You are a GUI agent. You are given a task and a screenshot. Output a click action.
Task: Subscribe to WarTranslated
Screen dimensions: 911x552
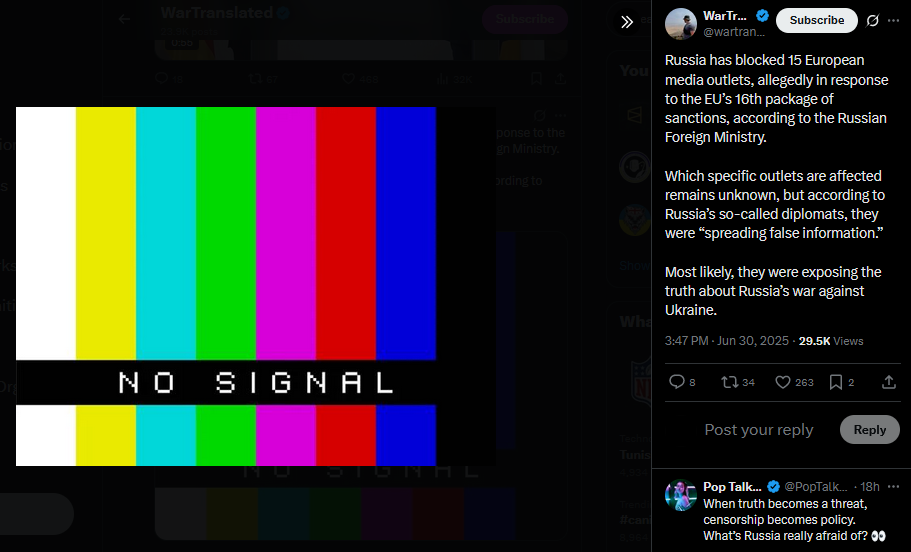[x=816, y=20]
